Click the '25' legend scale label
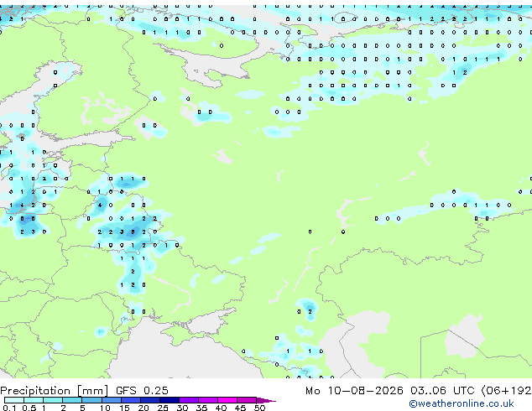This screenshot has width=532, height=411. [163, 408]
